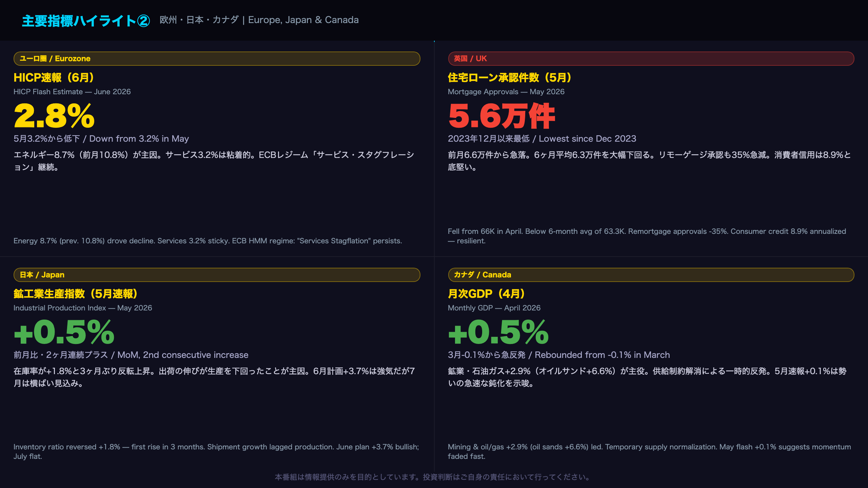The height and width of the screenshot is (488, 868).
Task: Click the Japanese paragraph starting エネルギー8.7%
Action: pos(214,161)
